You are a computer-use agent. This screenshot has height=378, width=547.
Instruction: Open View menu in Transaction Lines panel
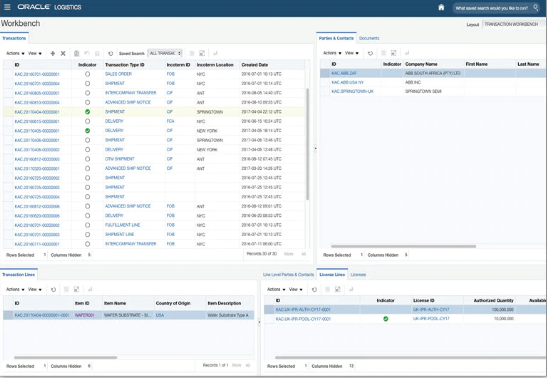(35, 289)
